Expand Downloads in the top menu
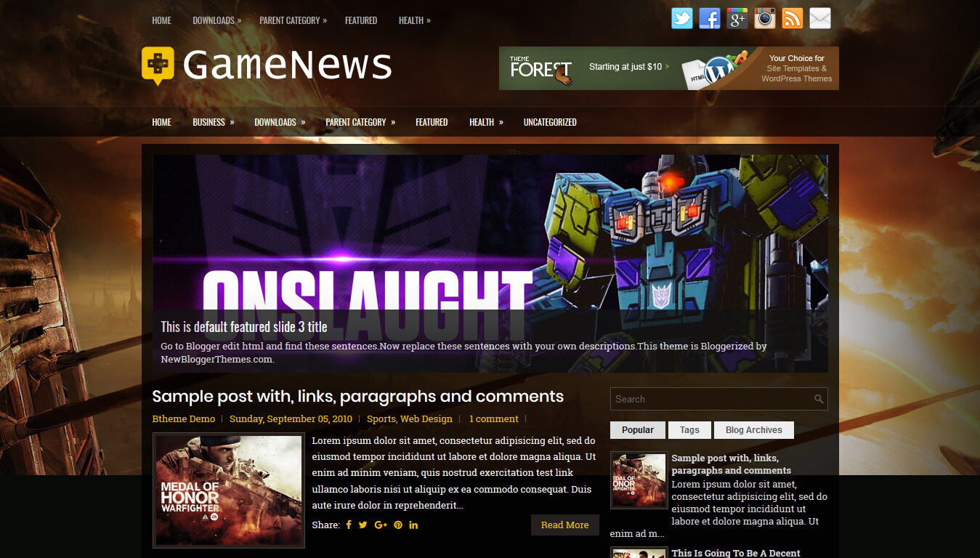The image size is (980, 558). 216,20
